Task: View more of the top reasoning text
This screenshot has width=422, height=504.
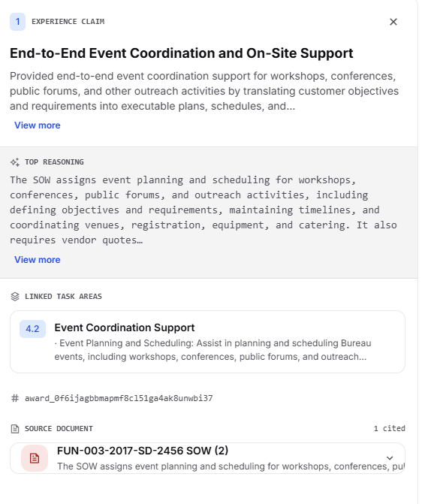Action: point(38,260)
